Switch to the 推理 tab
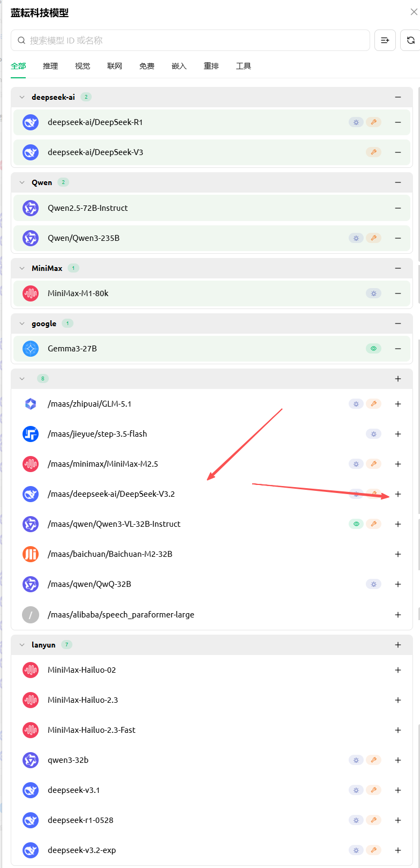This screenshot has width=420, height=868. 50,66
